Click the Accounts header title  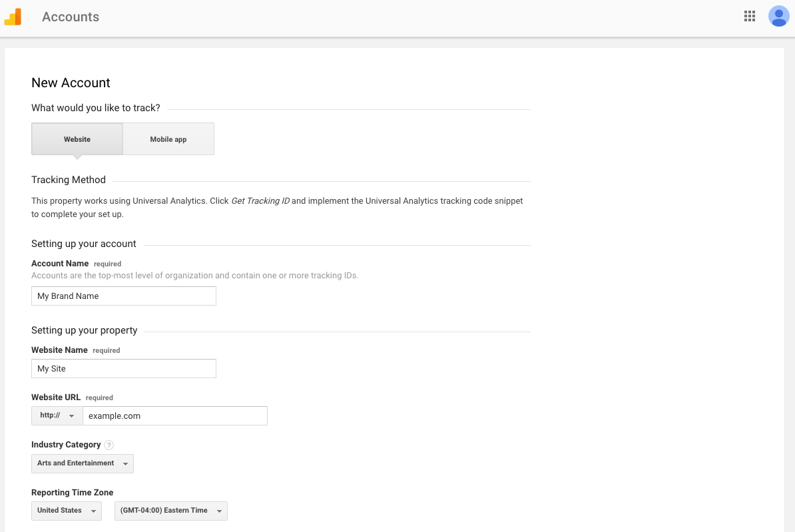[x=71, y=17]
